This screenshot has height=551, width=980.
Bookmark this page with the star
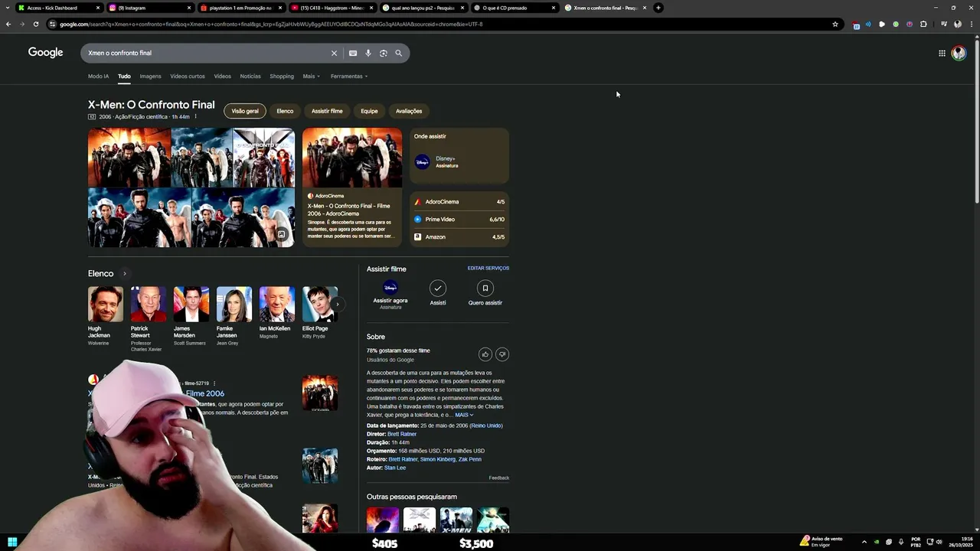[x=835, y=24]
